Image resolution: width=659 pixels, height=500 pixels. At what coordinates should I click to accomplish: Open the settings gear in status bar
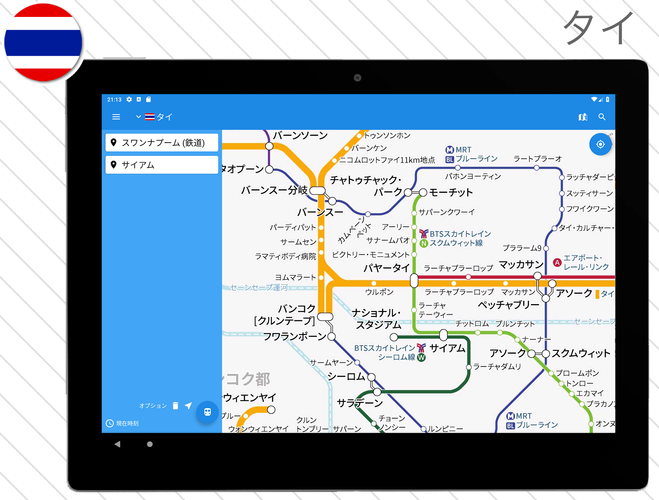point(129,100)
